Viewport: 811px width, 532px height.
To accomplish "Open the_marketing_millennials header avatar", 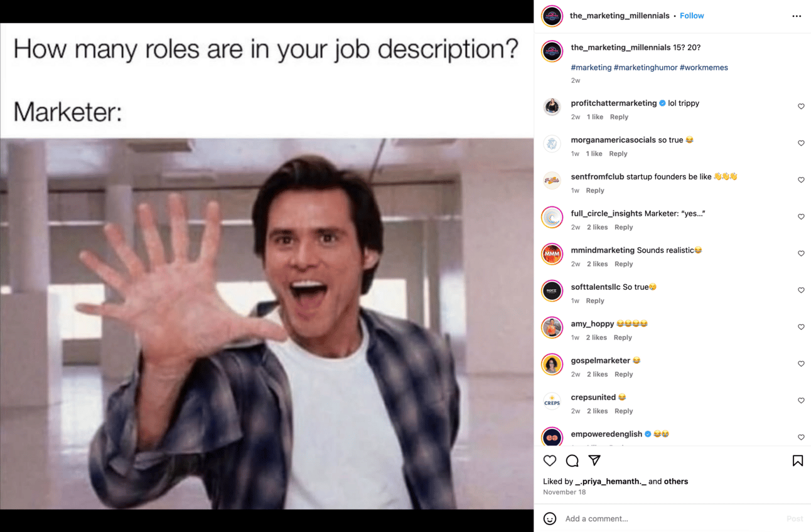I will click(552, 16).
